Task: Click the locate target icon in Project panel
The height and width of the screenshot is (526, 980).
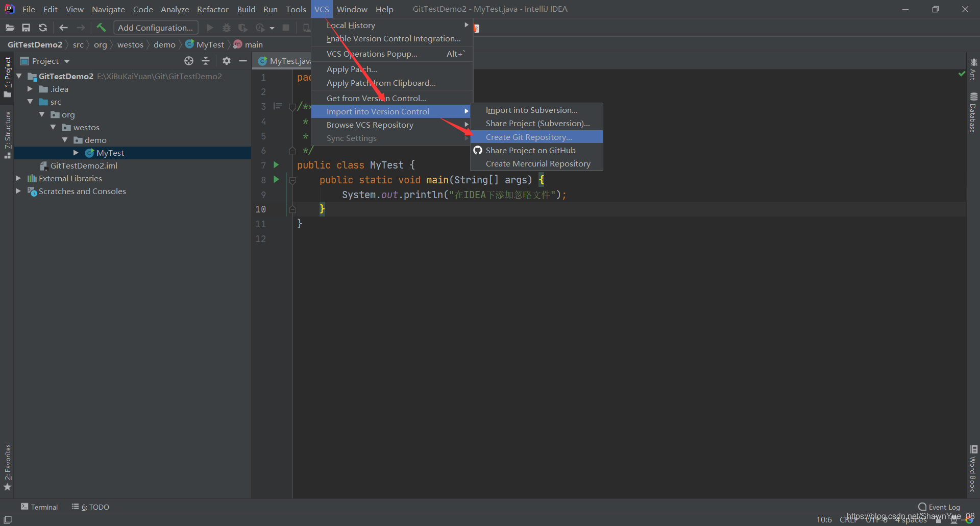Action: coord(189,61)
